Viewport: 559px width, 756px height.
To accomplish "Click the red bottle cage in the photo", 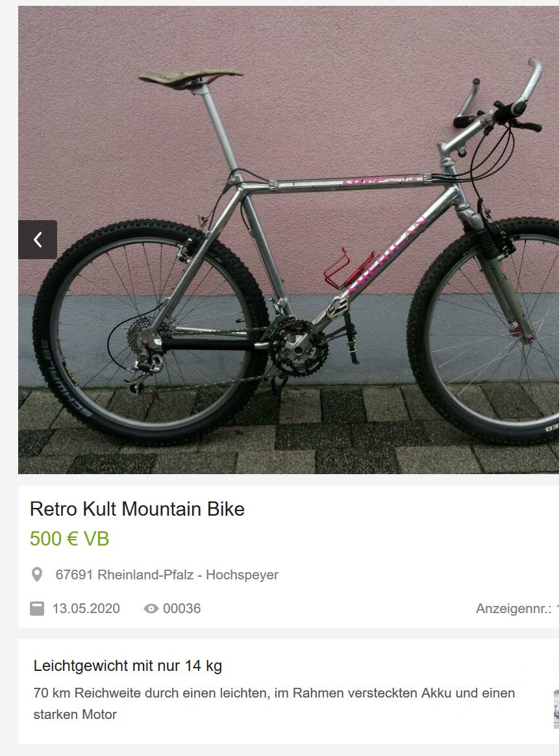I will 342,269.
